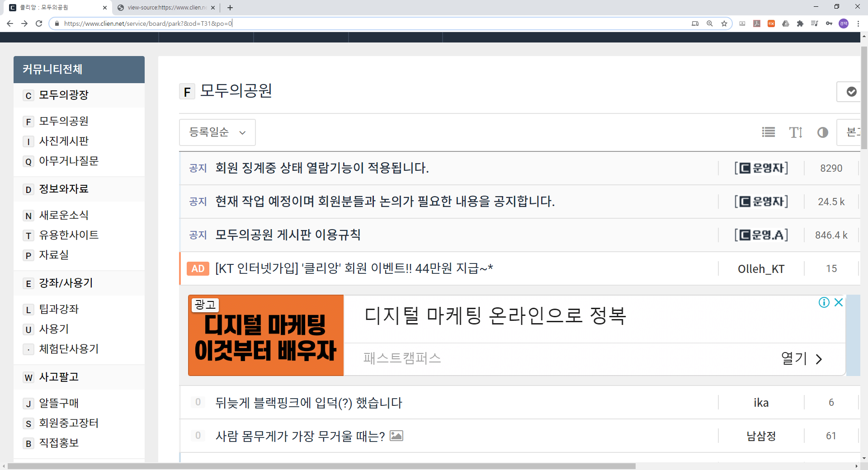Open notice 회원 징계중 상태 열람기능 post

click(322, 168)
